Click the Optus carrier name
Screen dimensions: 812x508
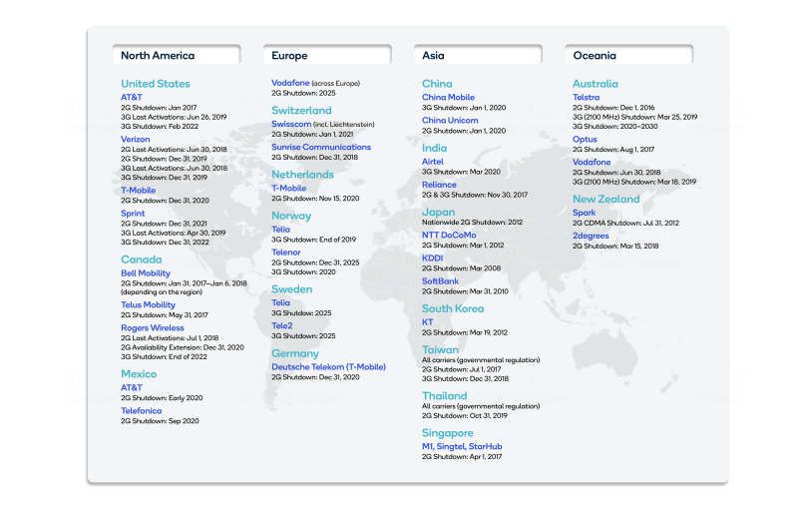pos(585,140)
